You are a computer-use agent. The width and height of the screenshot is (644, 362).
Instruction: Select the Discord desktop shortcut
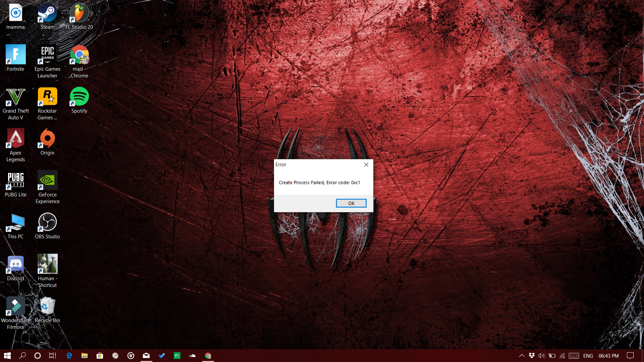click(x=15, y=268)
